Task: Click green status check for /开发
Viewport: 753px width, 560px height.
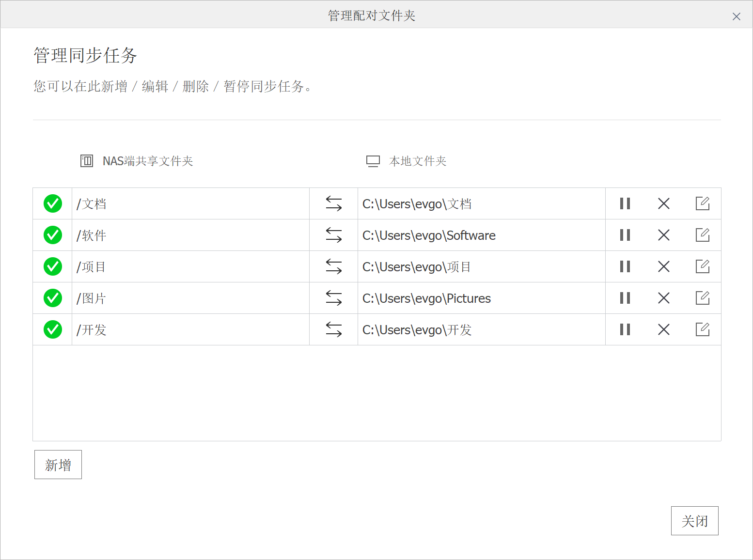Action: point(53,329)
